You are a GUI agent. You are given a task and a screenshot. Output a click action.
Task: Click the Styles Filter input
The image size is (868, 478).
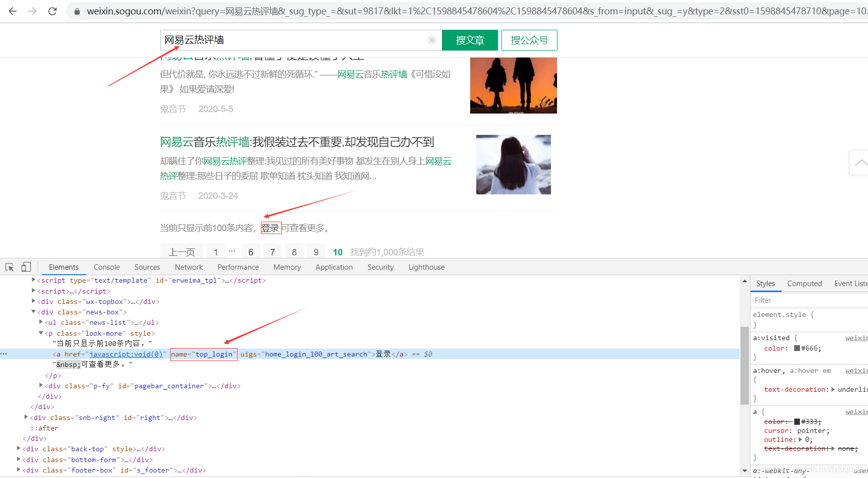tap(809, 300)
